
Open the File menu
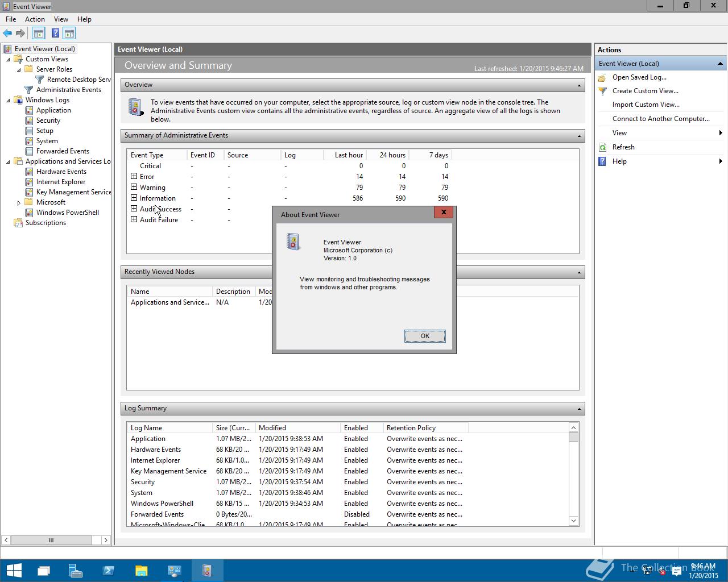tap(11, 19)
